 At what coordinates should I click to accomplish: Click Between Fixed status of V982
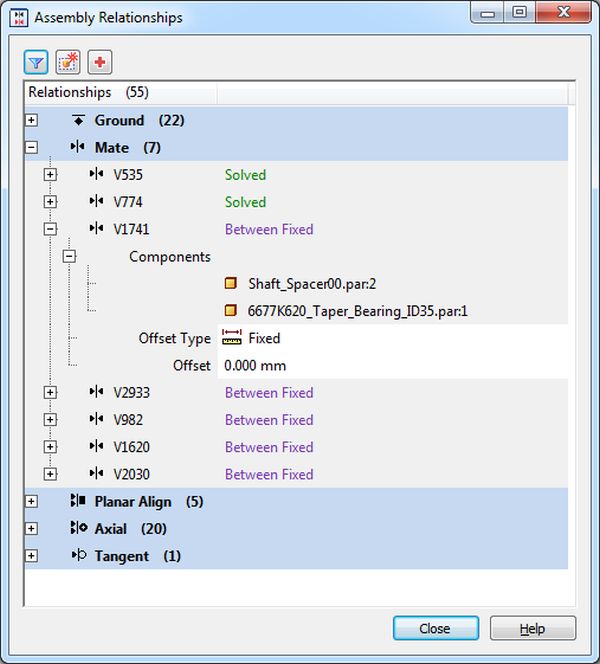[x=269, y=420]
